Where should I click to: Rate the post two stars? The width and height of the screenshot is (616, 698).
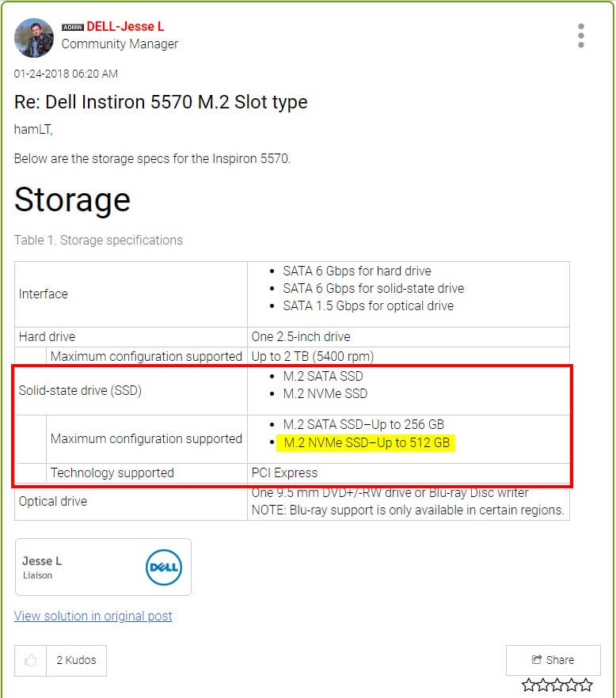(x=542, y=685)
